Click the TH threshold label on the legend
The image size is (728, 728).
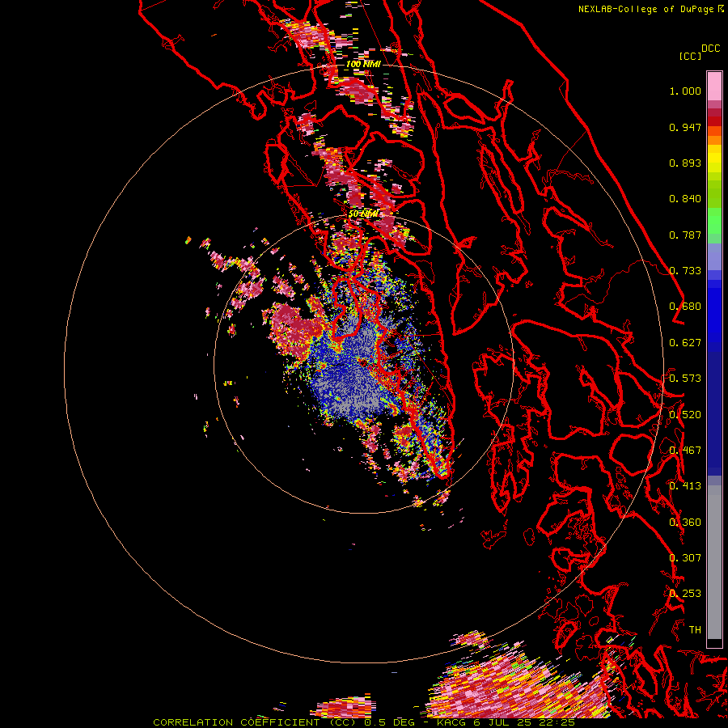tap(695, 630)
